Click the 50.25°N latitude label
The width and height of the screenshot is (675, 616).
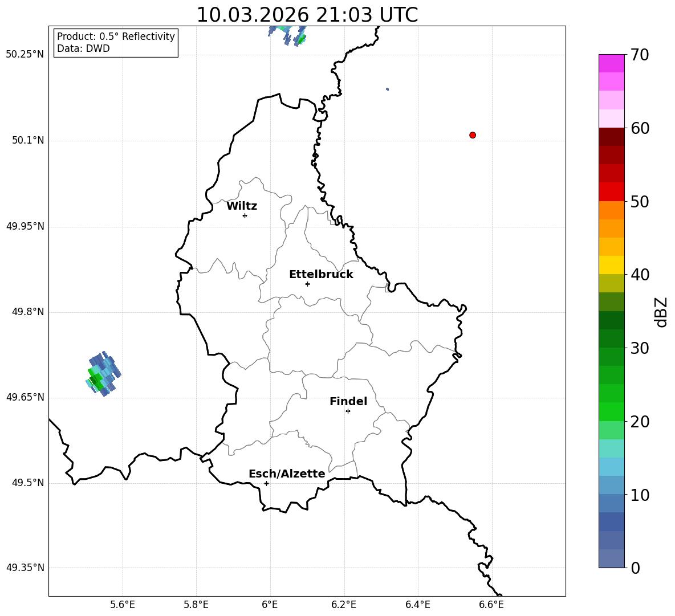(x=25, y=55)
